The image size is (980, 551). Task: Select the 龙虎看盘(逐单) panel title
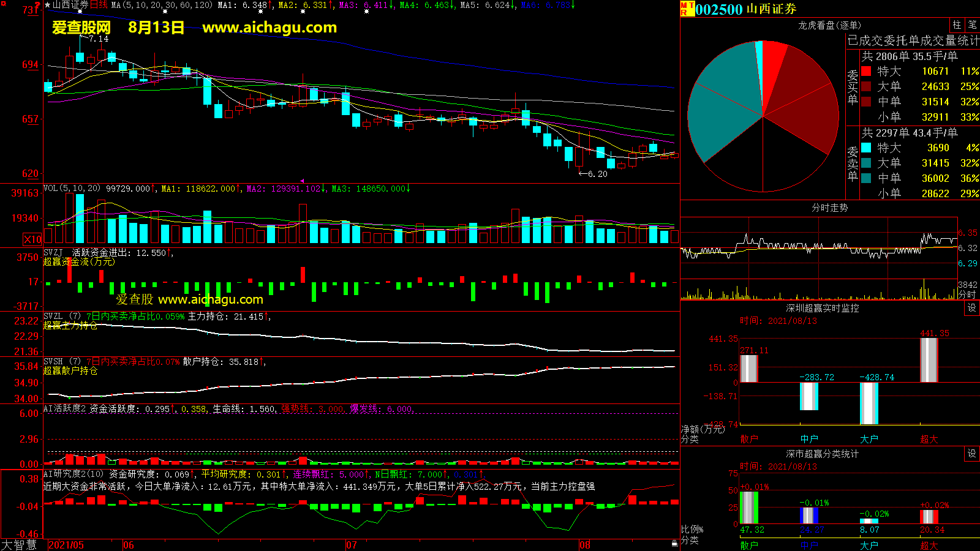(829, 25)
